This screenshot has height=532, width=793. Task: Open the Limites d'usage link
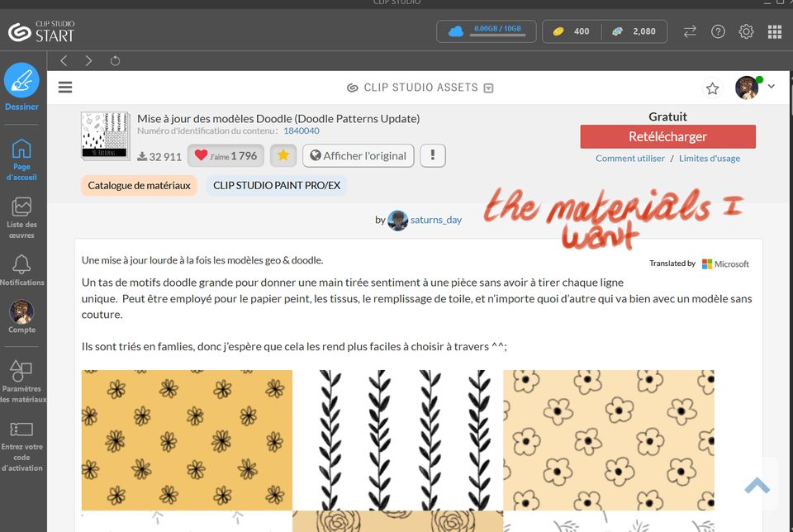coord(709,159)
